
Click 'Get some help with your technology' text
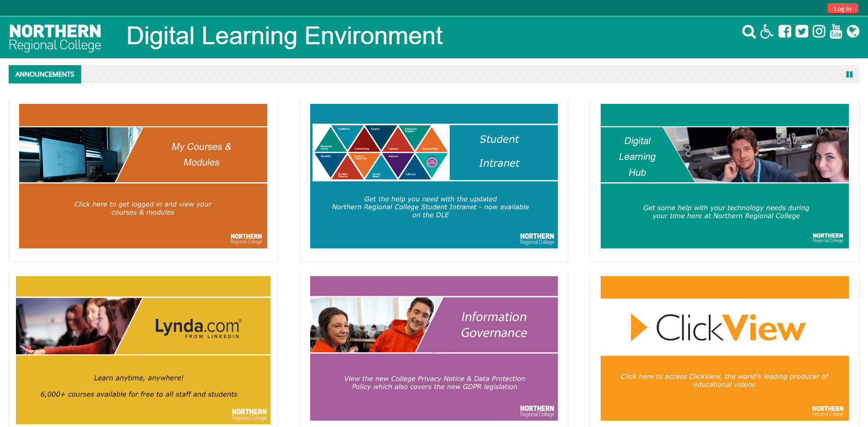(726, 212)
